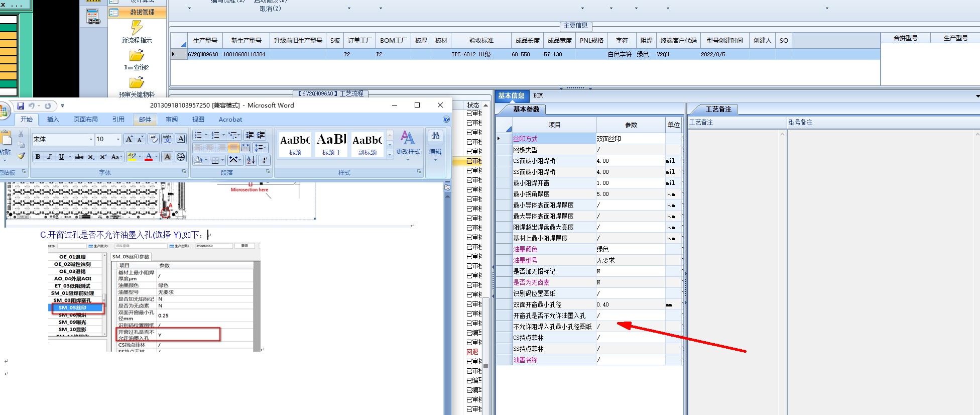Toggle superscript formatting
Screen dimensions: 980x415
tap(102, 157)
